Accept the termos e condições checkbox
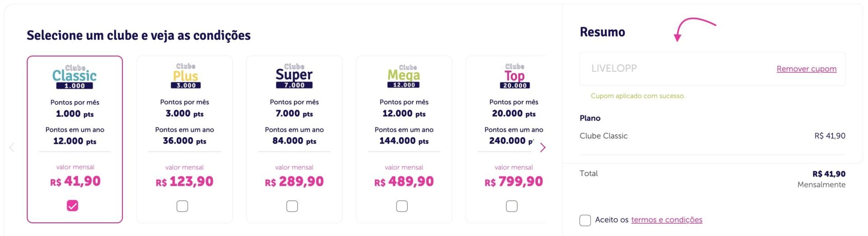 (585, 220)
